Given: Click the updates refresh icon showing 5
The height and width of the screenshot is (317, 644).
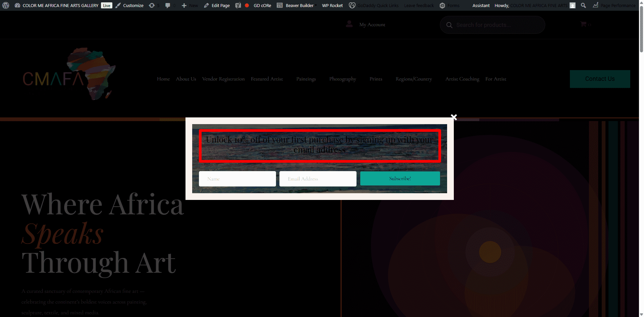Looking at the screenshot, I should tap(152, 5).
